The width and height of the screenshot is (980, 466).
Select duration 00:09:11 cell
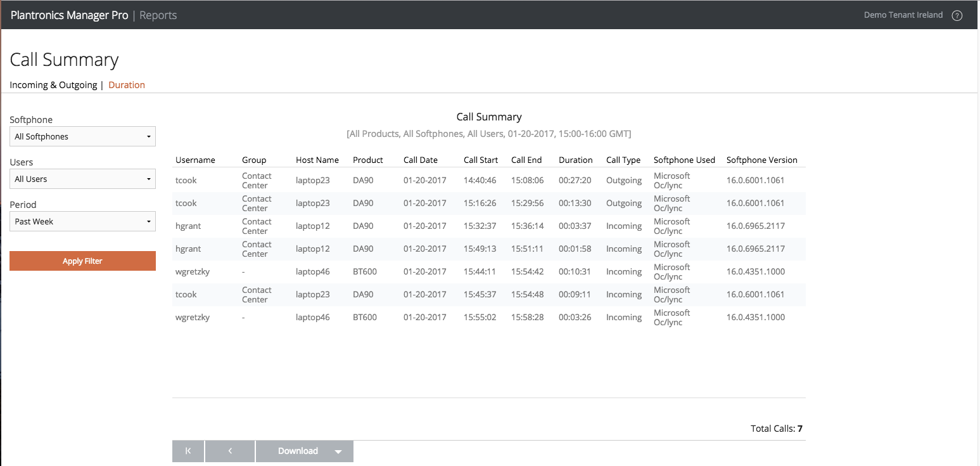coord(575,294)
